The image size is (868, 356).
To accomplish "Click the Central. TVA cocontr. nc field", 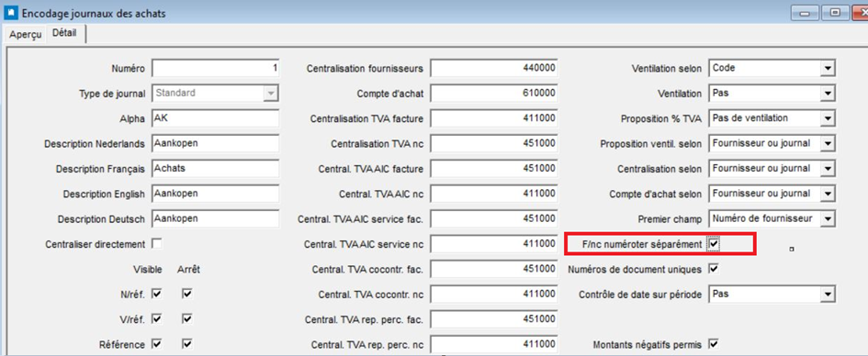I will tap(494, 295).
